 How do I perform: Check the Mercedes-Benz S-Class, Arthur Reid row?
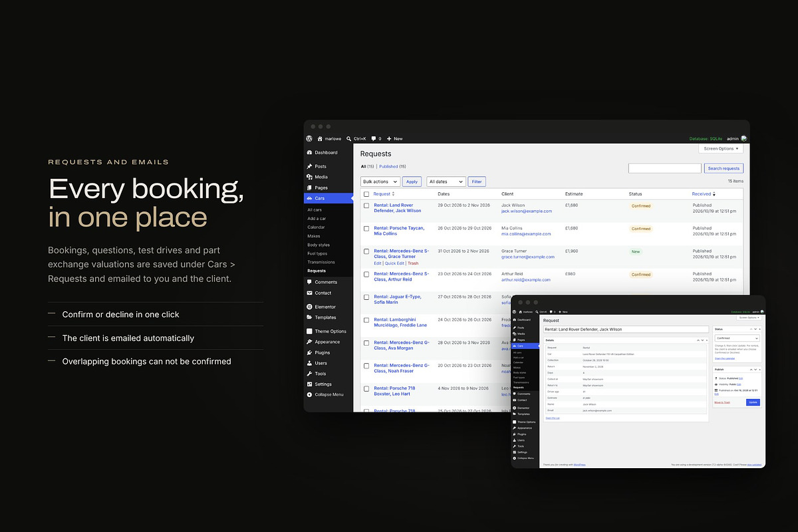tap(366, 274)
